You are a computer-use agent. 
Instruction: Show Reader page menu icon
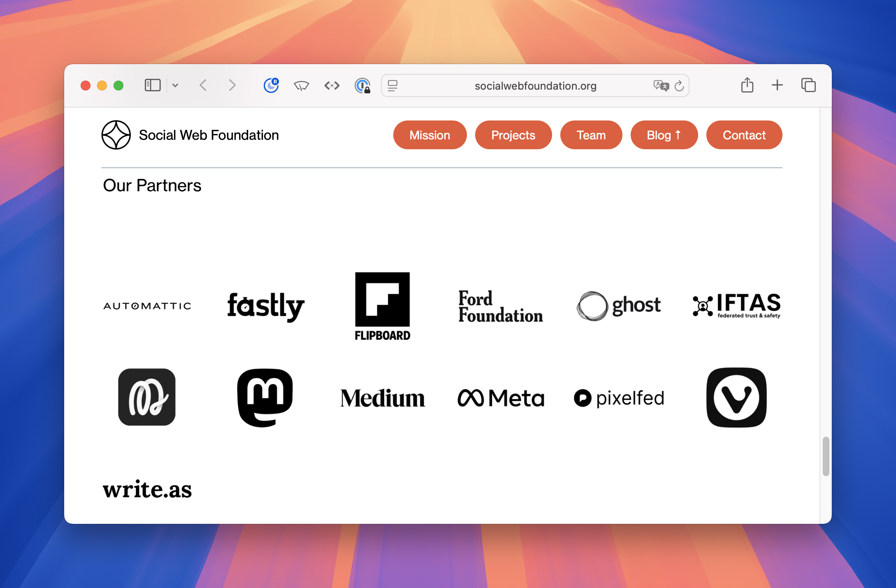click(393, 86)
